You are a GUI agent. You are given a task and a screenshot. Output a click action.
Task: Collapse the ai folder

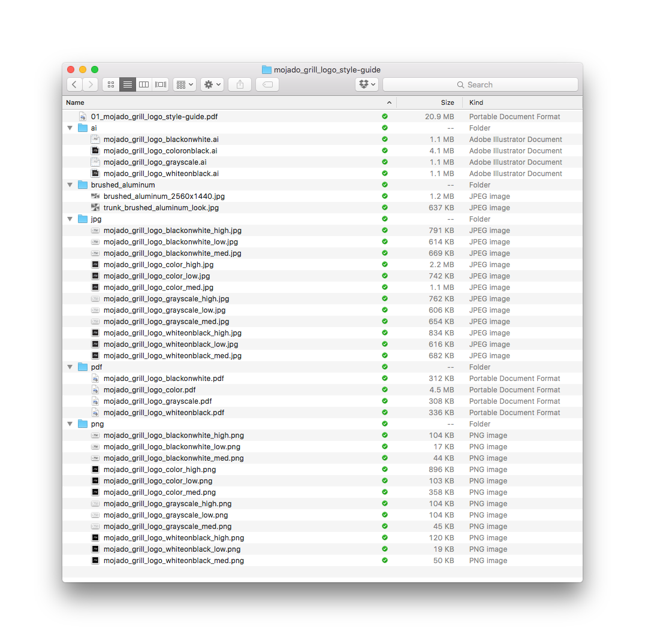70,128
